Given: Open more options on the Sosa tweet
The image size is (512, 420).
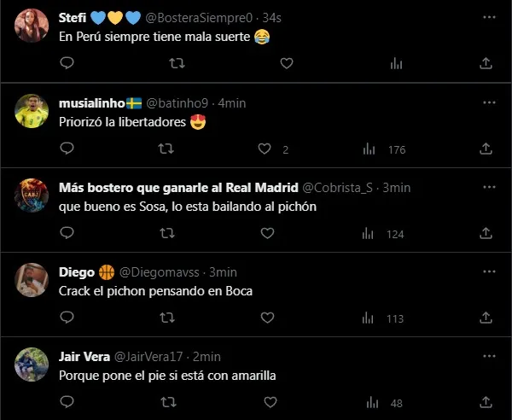Looking at the screenshot, I should [x=486, y=187].
